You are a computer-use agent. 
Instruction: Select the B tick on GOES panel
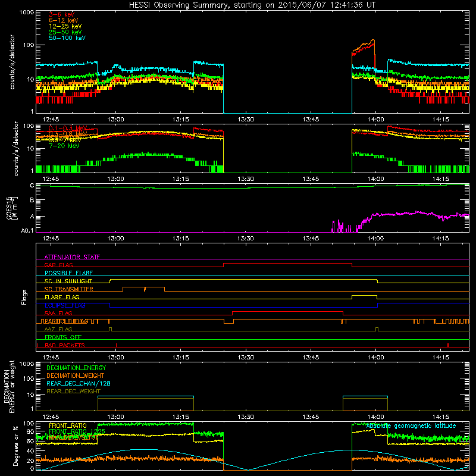[x=32, y=201]
